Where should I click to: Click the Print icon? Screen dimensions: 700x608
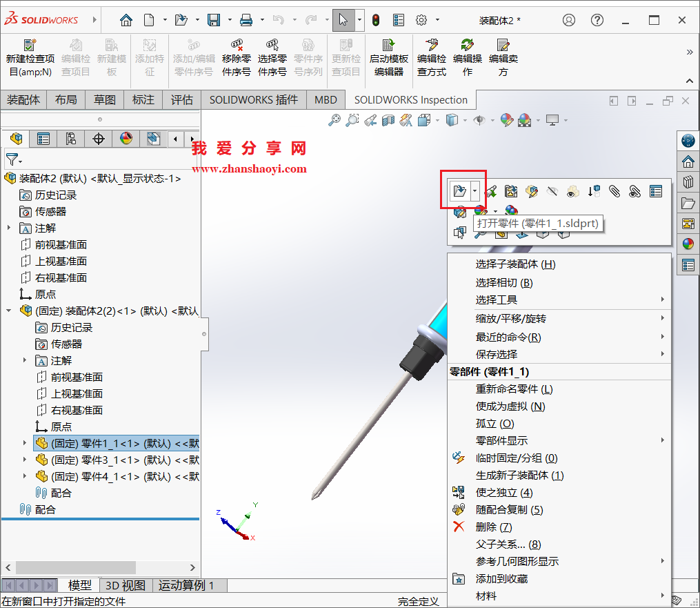(x=246, y=20)
